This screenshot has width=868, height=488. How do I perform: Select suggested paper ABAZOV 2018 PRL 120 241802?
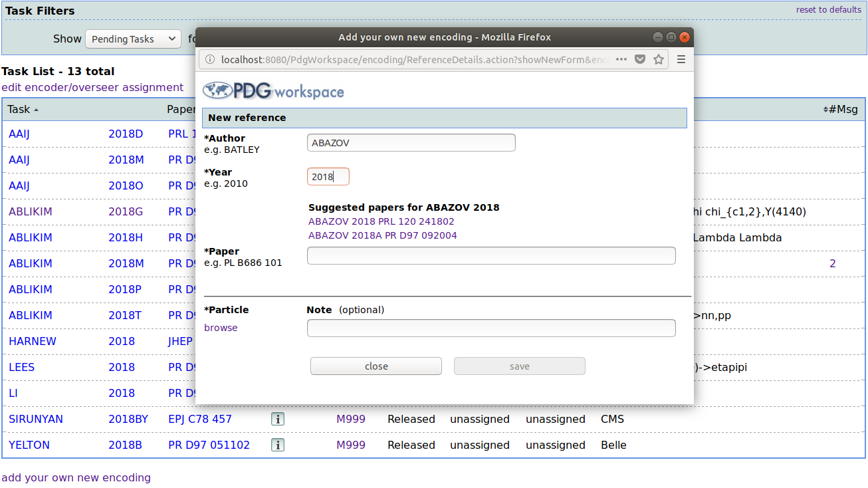(x=381, y=221)
